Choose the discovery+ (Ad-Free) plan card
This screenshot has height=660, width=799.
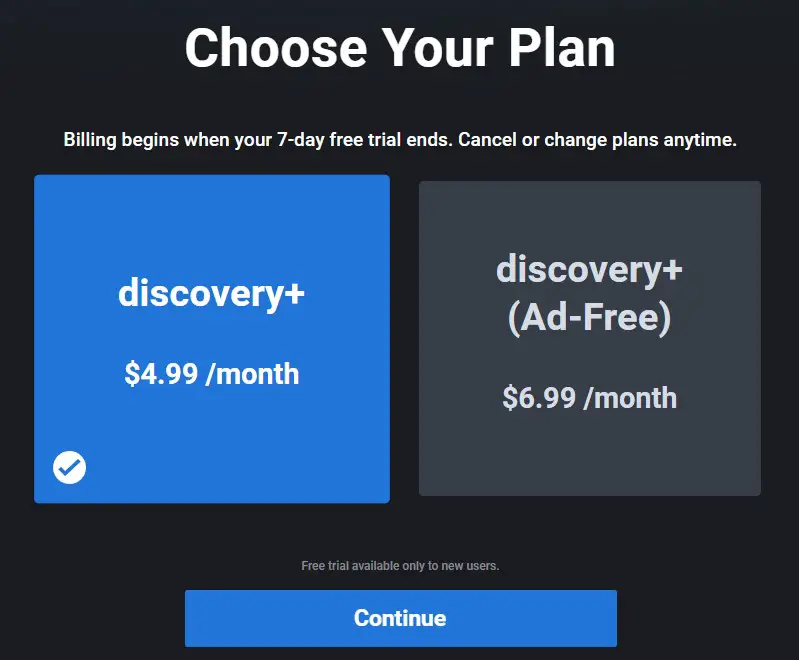[590, 338]
